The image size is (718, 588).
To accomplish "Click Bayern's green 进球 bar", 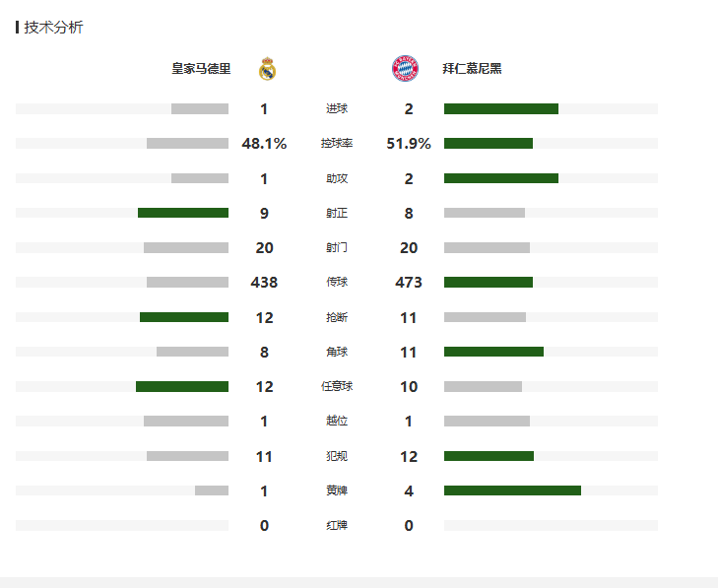I will 500,109.
